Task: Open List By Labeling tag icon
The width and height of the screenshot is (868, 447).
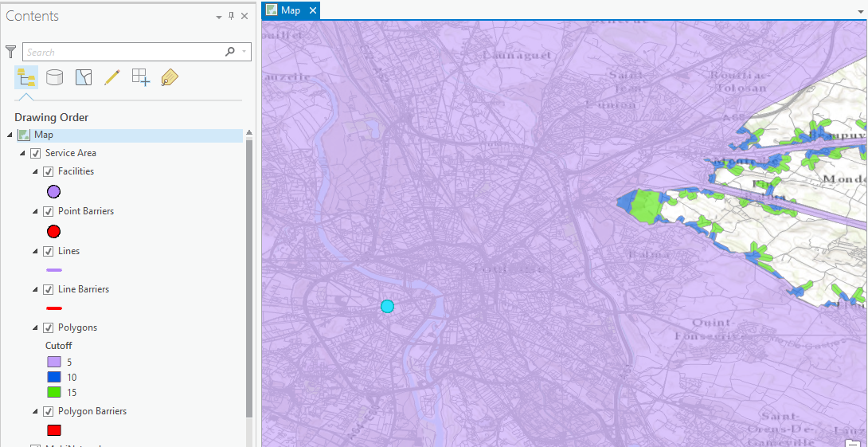Action: (x=170, y=77)
